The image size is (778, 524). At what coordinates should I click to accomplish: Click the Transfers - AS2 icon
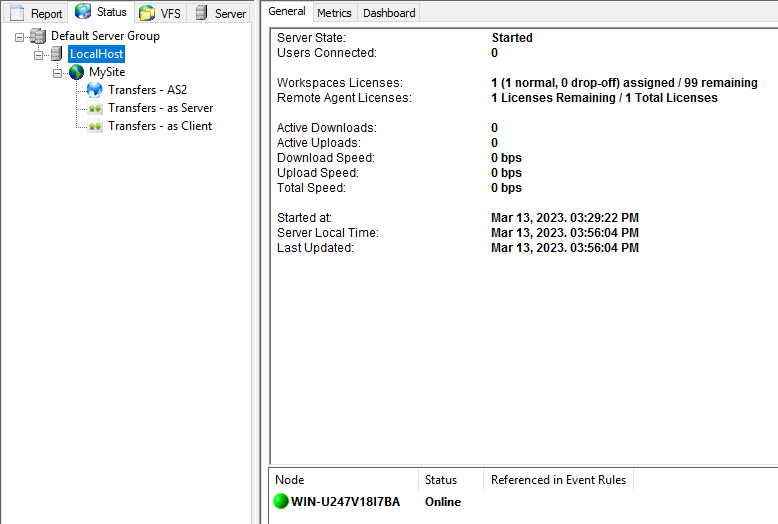95,90
